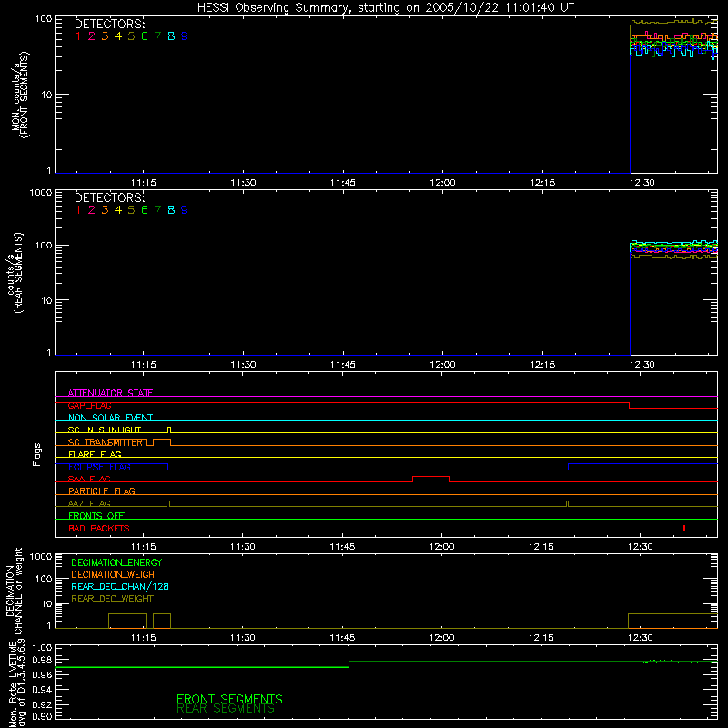728x728 pixels.
Task: Click the 1000 tick on rear-segments y-axis
Action: click(x=41, y=193)
